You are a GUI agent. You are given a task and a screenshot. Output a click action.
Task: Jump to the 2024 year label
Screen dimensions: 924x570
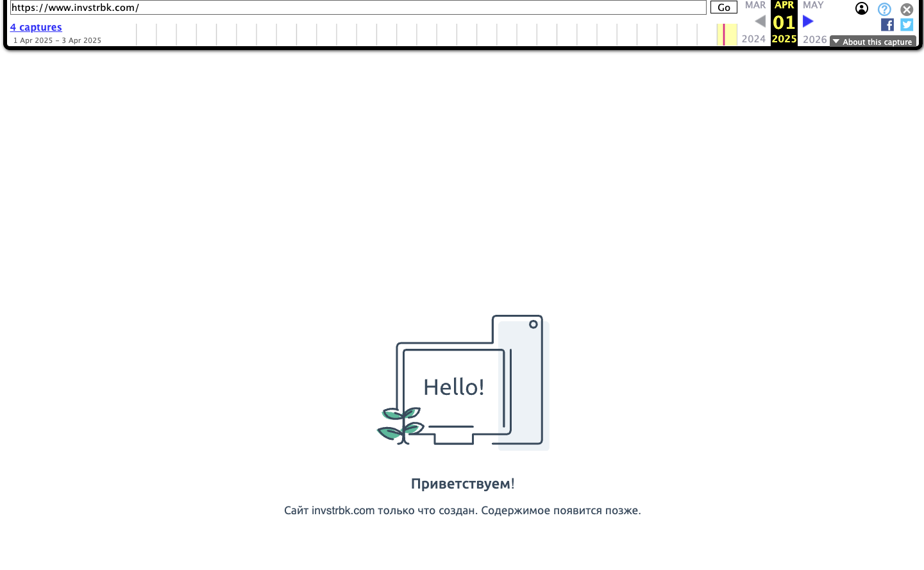coord(753,39)
